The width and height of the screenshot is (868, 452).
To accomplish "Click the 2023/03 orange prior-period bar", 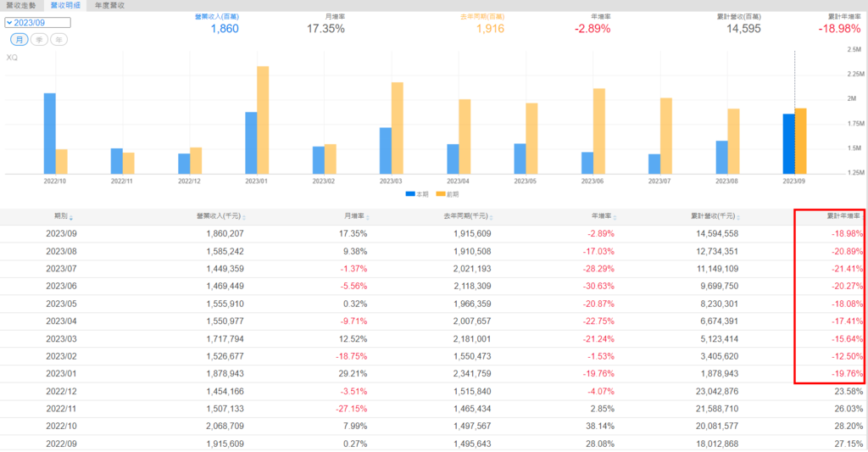I will tap(398, 129).
